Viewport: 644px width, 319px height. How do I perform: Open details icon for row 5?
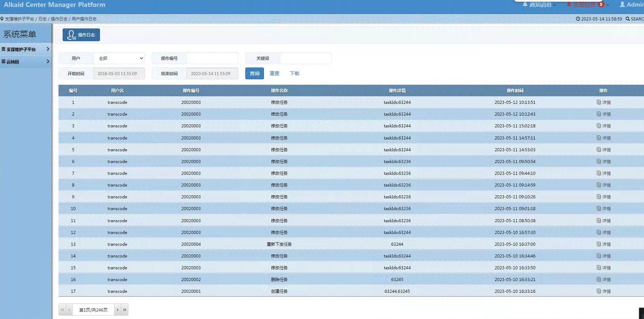pos(598,150)
